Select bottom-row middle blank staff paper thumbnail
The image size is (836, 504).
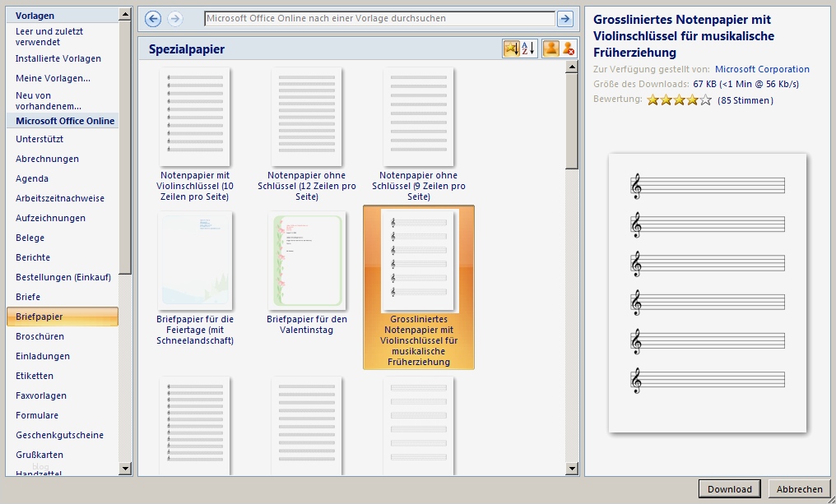[x=307, y=426]
